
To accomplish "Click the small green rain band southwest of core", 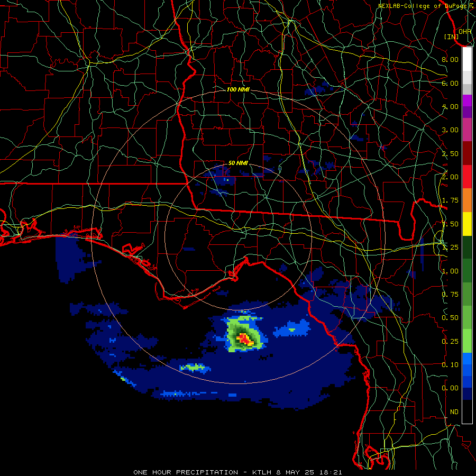I will (194, 368).
